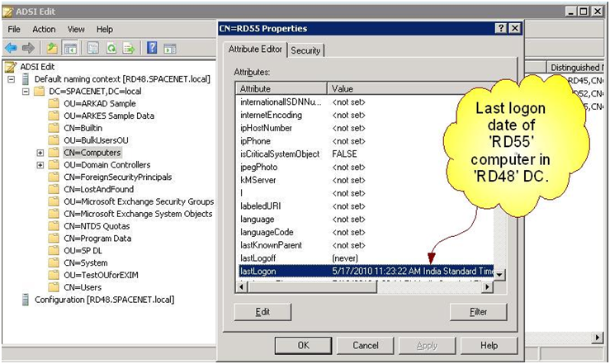The image size is (610, 364).
Task: Collapse the Default naming context node
Action: 12,79
